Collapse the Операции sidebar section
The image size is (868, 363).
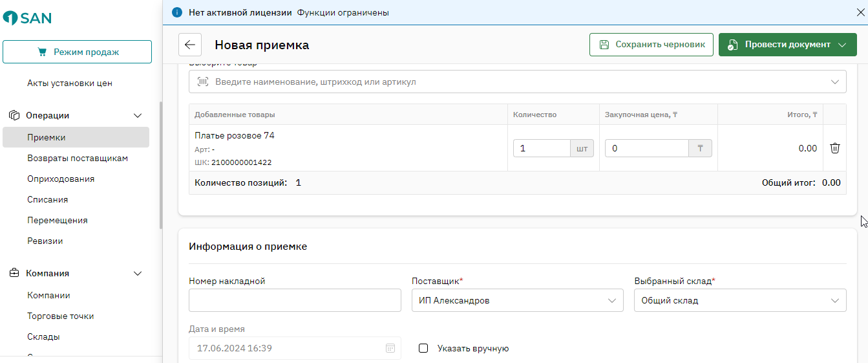point(137,115)
